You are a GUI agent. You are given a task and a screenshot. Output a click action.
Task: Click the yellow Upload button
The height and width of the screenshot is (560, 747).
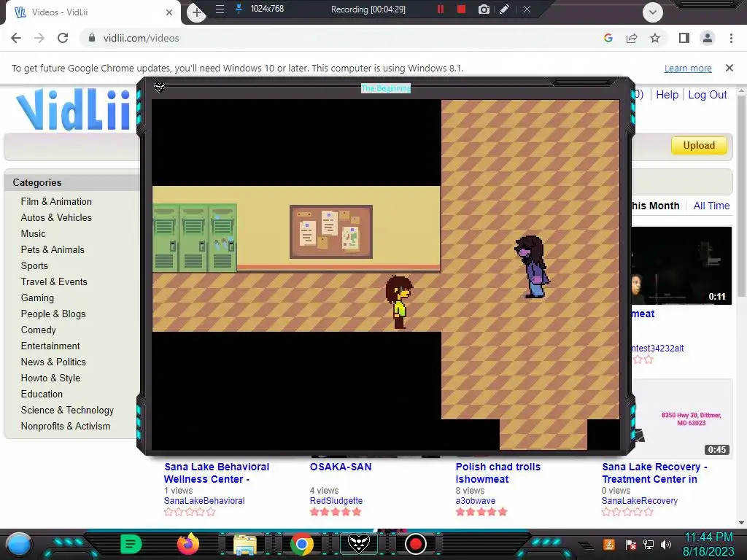point(699,145)
